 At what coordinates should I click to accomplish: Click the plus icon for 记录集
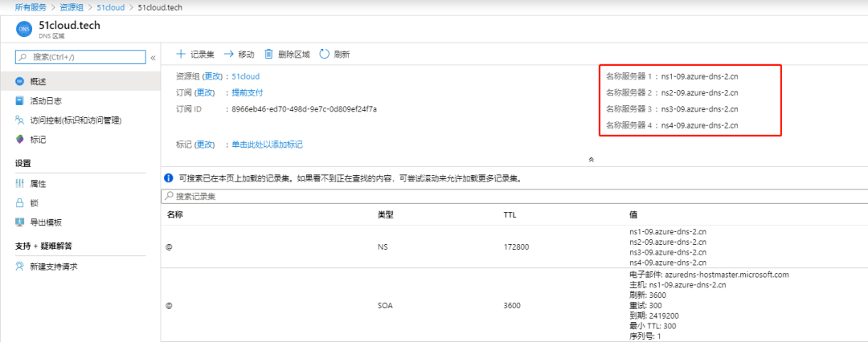(181, 54)
